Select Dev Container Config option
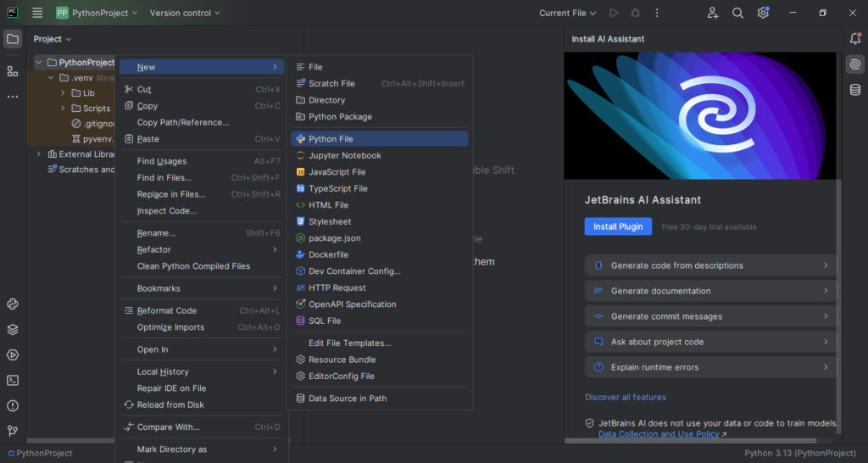The width and height of the screenshot is (868, 463). [x=380, y=271]
